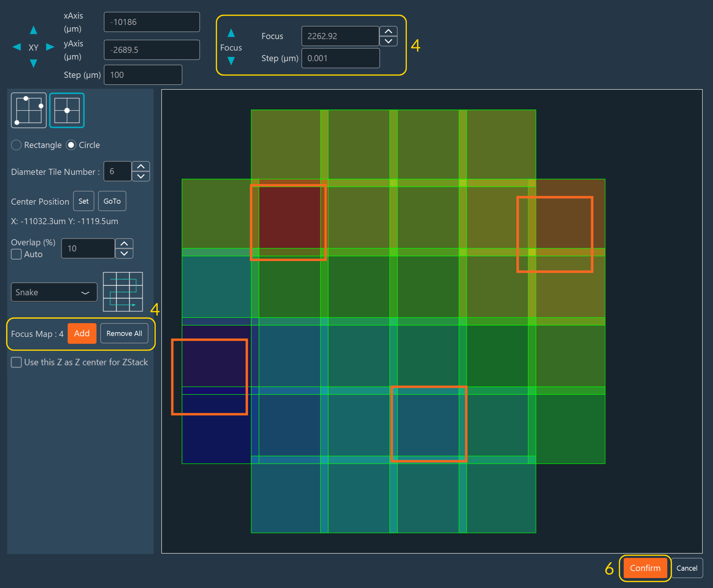713x588 pixels.
Task: Decrease Overlap percentage with the down arrow
Action: tap(124, 254)
